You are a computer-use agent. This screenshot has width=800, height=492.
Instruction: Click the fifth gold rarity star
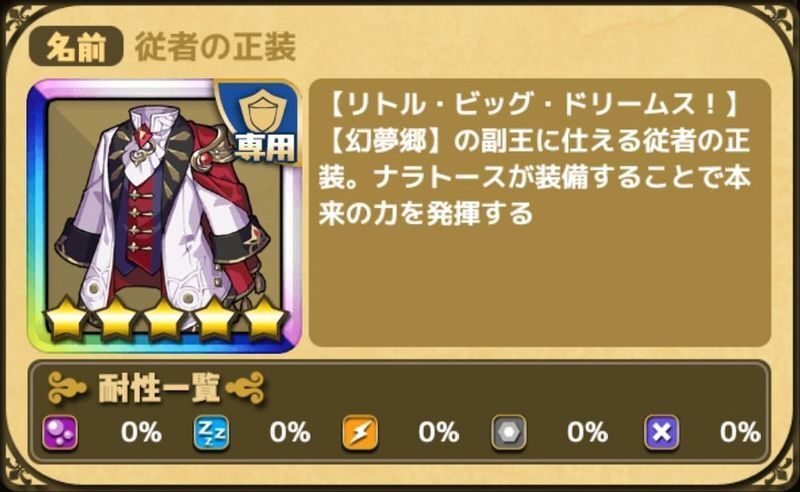[x=264, y=319]
